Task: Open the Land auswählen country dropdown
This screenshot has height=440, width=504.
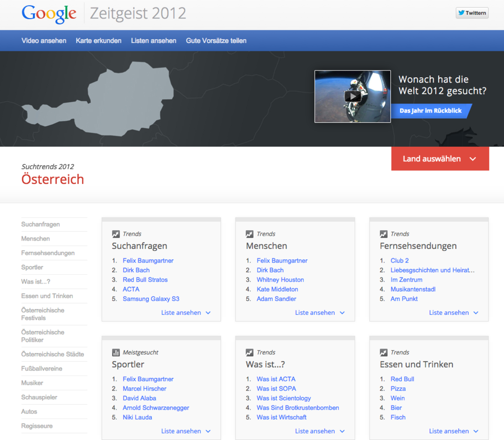Action: (x=440, y=159)
